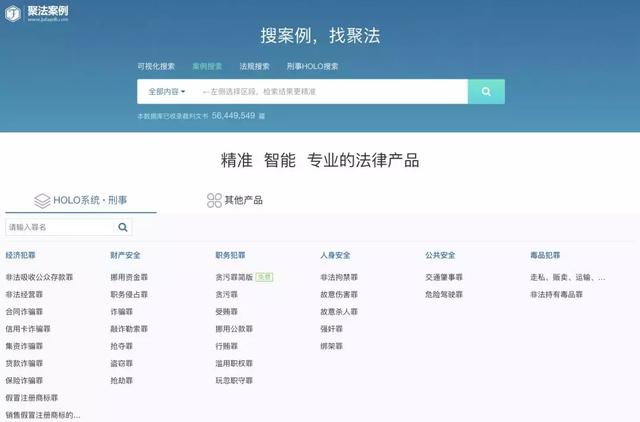Click the 56,449,549 document count
640x422 pixels.
click(x=233, y=115)
